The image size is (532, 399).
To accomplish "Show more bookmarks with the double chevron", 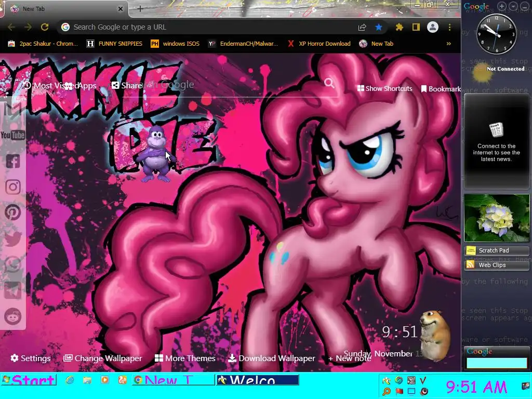I will tap(448, 44).
